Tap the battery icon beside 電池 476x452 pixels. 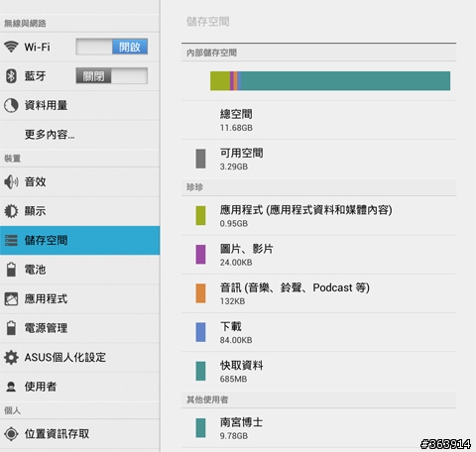tap(11, 270)
